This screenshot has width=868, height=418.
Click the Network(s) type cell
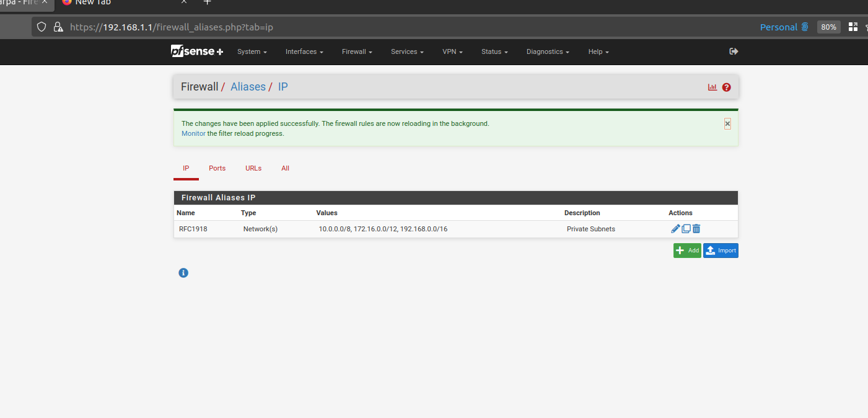point(260,229)
